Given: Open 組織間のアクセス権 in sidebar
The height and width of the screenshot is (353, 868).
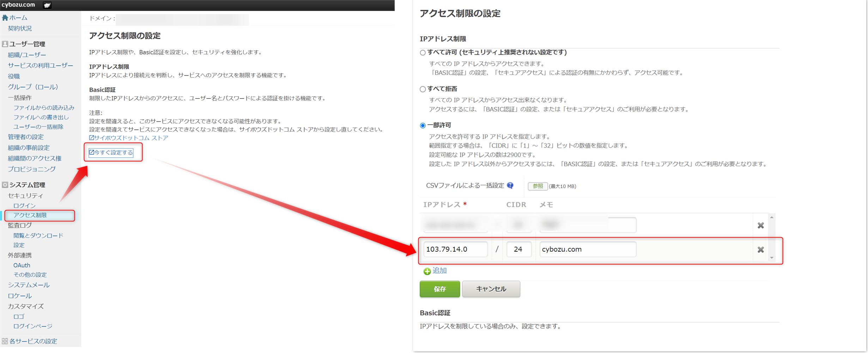Looking at the screenshot, I should coord(35,158).
